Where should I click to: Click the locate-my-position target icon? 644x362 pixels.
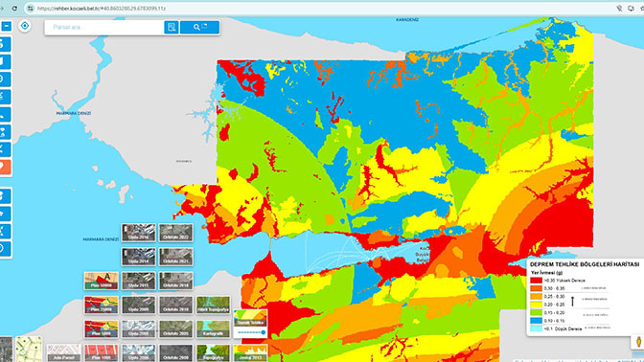[25, 26]
